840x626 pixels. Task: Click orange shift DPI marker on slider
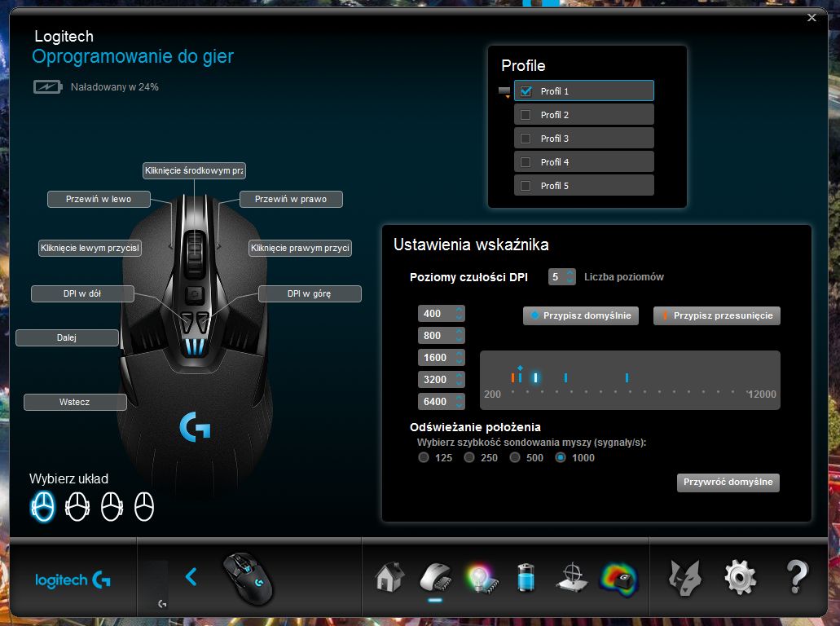[x=512, y=378]
